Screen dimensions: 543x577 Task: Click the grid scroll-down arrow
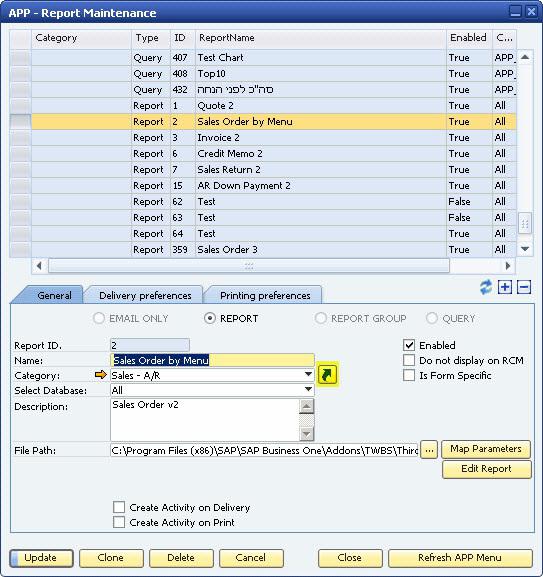coord(525,249)
